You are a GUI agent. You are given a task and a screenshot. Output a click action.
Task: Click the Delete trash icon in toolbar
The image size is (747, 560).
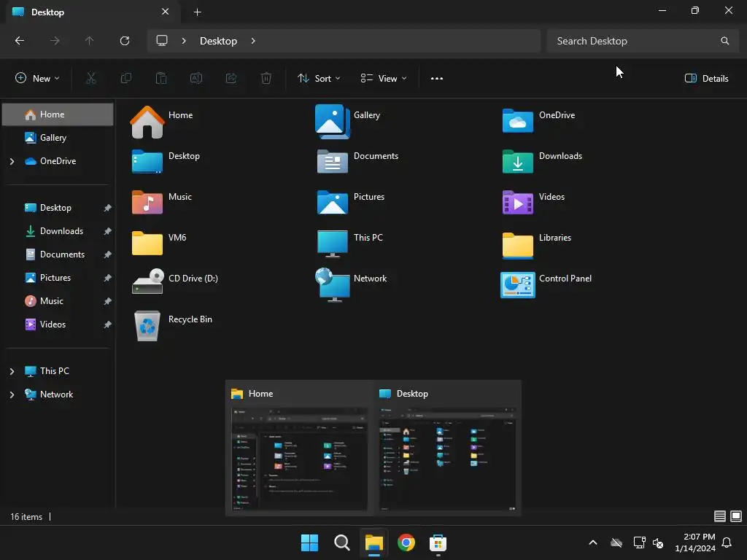266,78
